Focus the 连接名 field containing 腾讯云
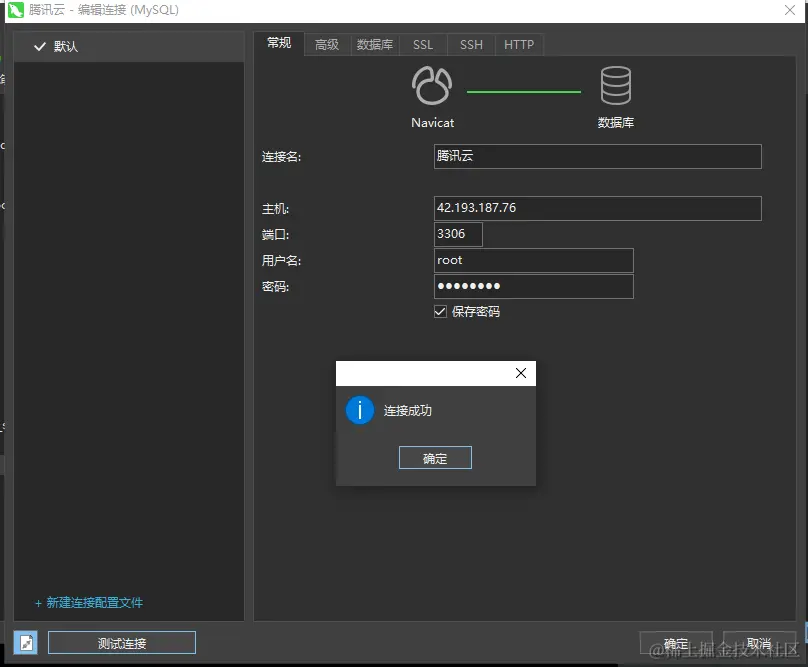The height and width of the screenshot is (667, 808). point(598,156)
